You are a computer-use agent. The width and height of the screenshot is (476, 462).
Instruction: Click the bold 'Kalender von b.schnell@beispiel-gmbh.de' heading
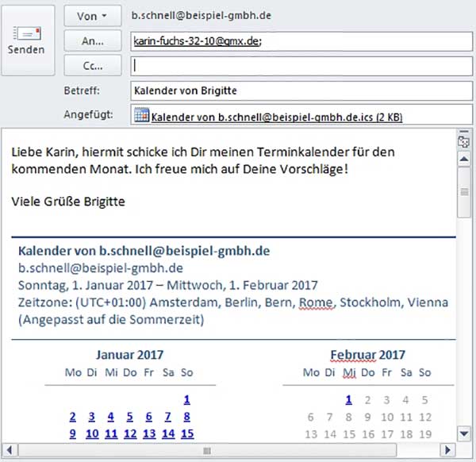[144, 251]
